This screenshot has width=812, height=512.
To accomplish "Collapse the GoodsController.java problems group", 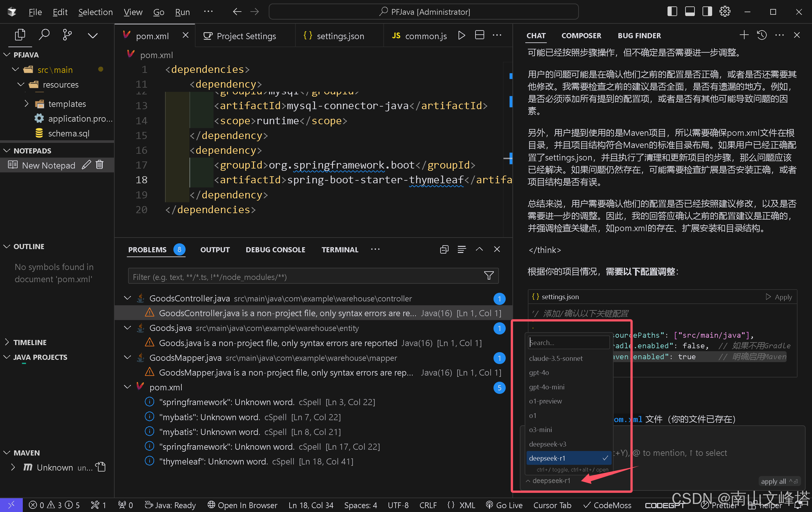I will pyautogui.click(x=127, y=298).
